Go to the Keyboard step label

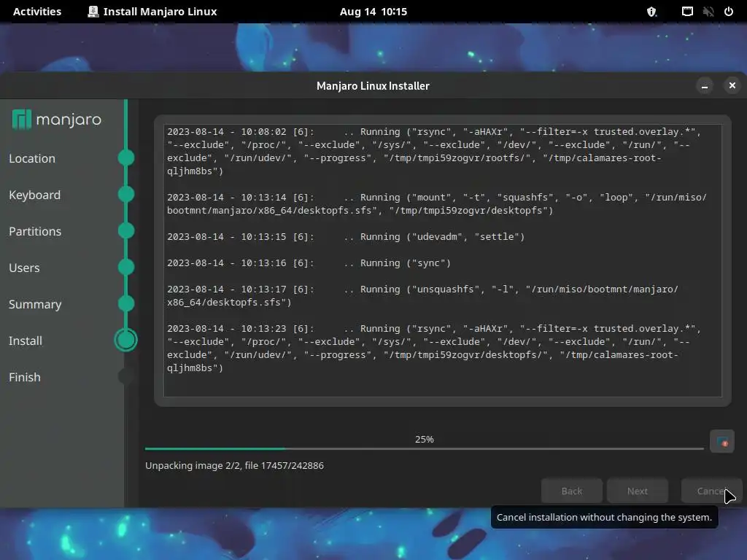click(x=35, y=195)
